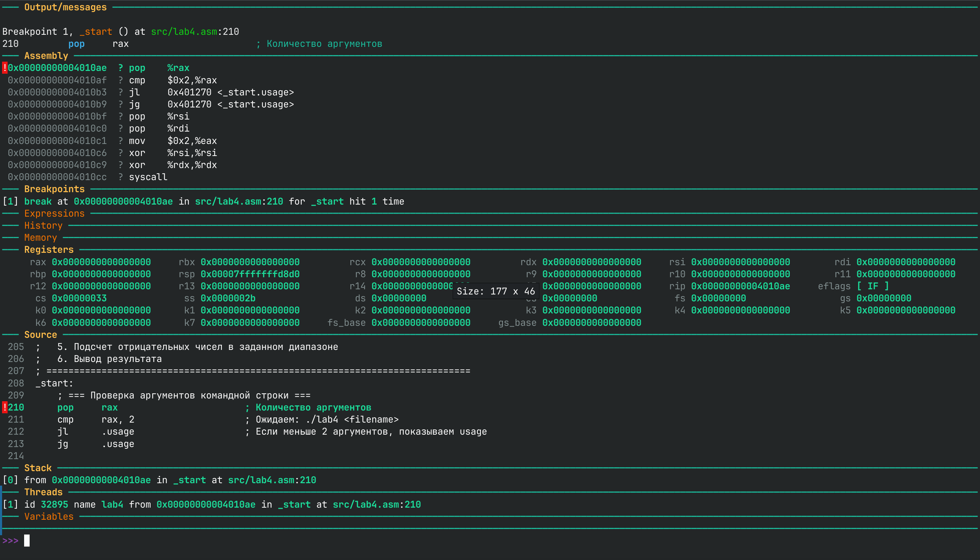Select thread id 32895 in the Threads panel

(54, 504)
